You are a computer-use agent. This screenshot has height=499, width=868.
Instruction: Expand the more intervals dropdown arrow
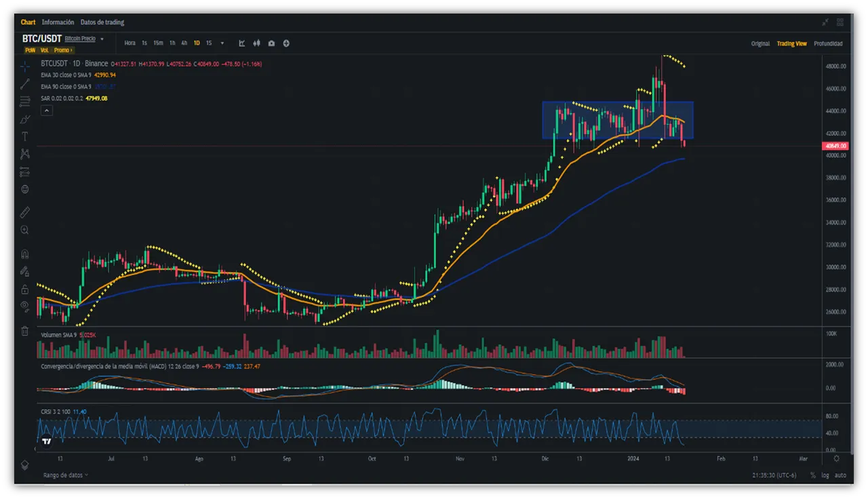(222, 43)
